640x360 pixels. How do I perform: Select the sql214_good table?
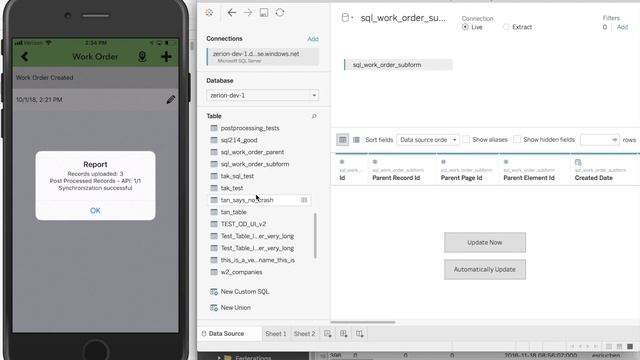coord(239,140)
